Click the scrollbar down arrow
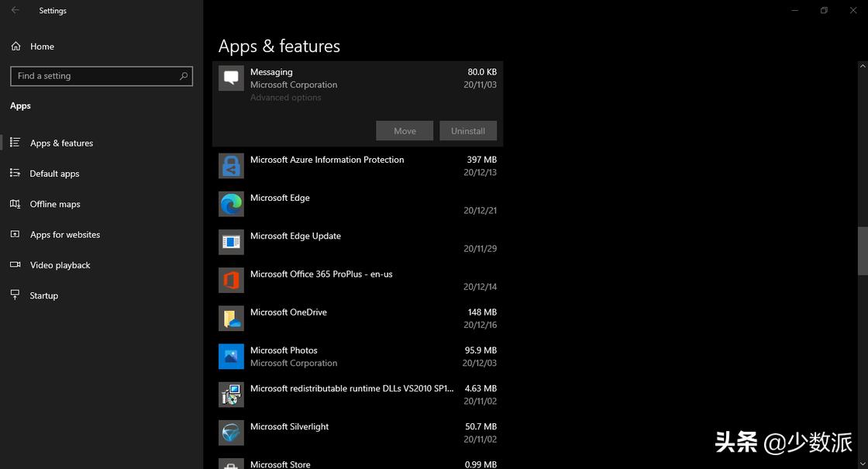The height and width of the screenshot is (469, 868). 863,464
